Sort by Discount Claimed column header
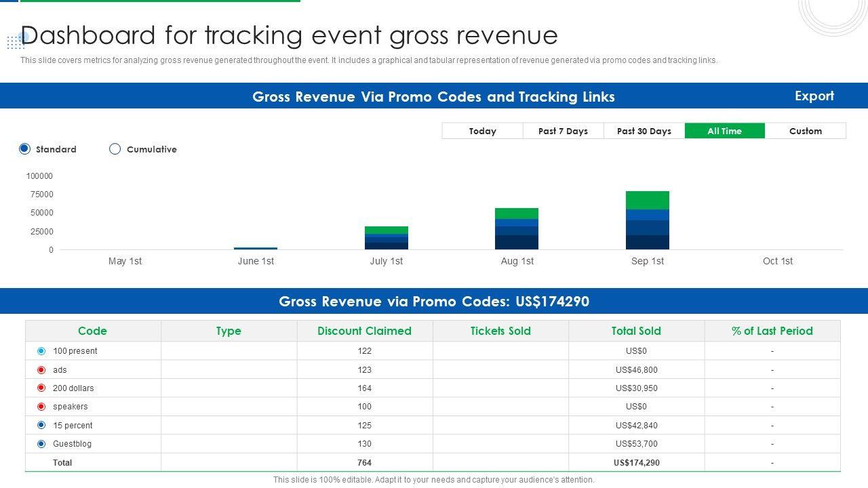This screenshot has height=488, width=868. click(364, 331)
